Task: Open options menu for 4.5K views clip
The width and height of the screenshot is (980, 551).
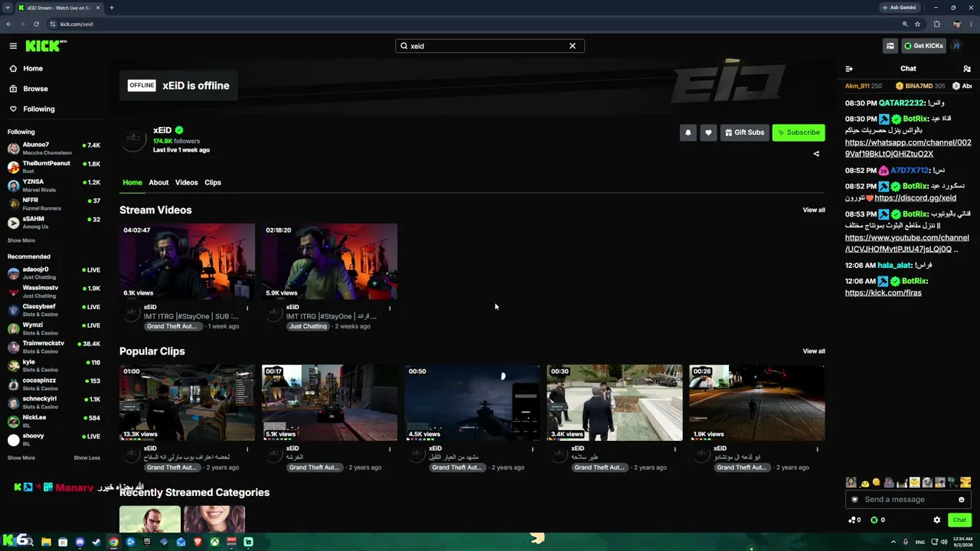Action: 532,449
